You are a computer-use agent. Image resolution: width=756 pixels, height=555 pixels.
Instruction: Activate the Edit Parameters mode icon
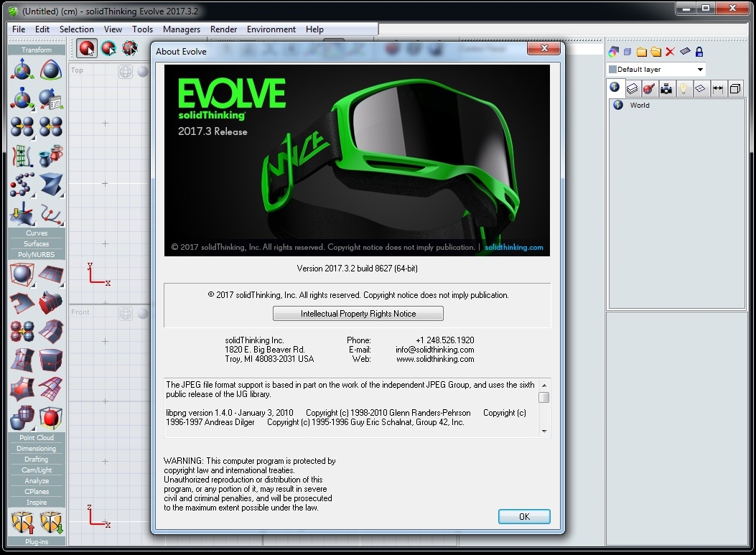[108, 49]
